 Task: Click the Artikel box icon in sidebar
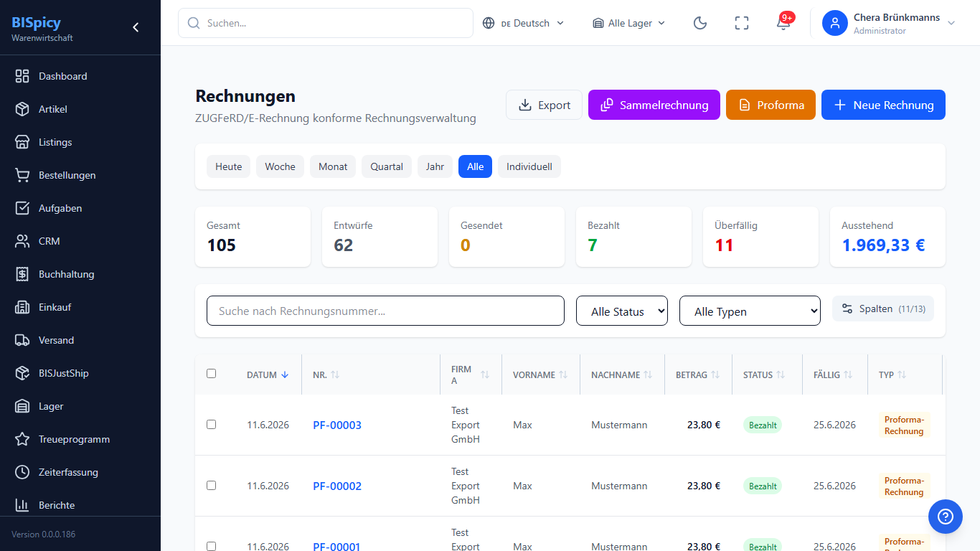pyautogui.click(x=22, y=109)
